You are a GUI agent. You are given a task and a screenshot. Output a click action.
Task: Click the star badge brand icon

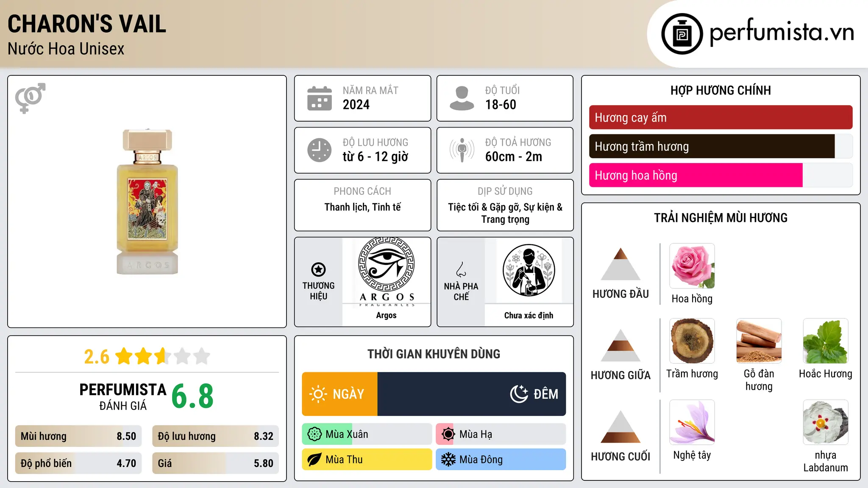pyautogui.click(x=318, y=269)
